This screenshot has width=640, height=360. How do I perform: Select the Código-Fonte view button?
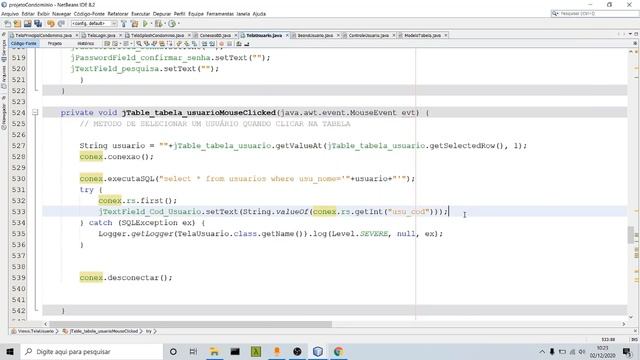[24, 44]
